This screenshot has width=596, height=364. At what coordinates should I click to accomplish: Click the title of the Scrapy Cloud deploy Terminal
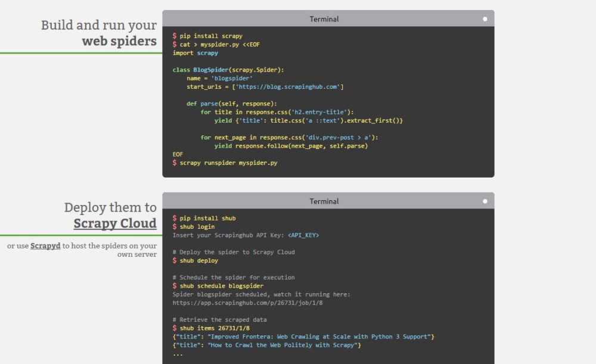324,201
